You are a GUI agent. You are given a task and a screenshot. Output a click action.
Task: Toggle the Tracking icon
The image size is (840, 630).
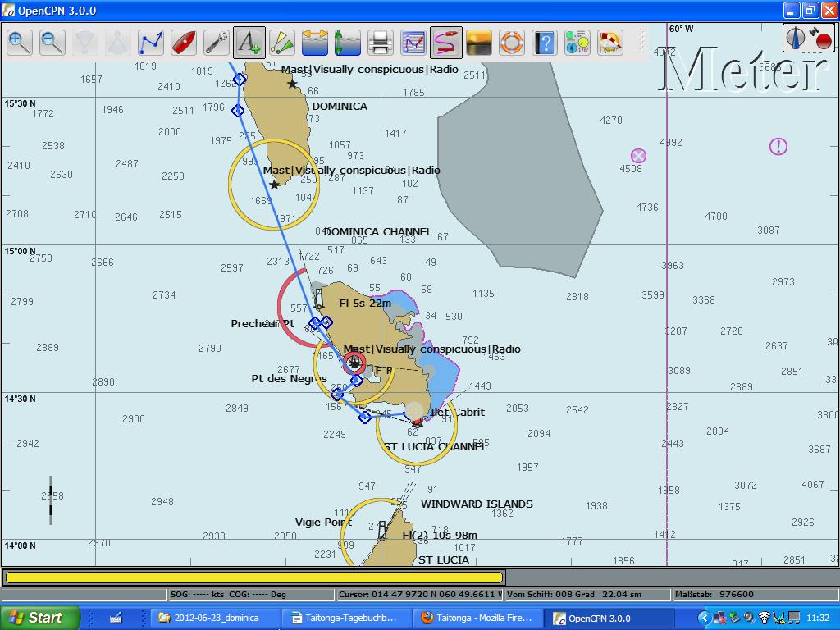(445, 43)
